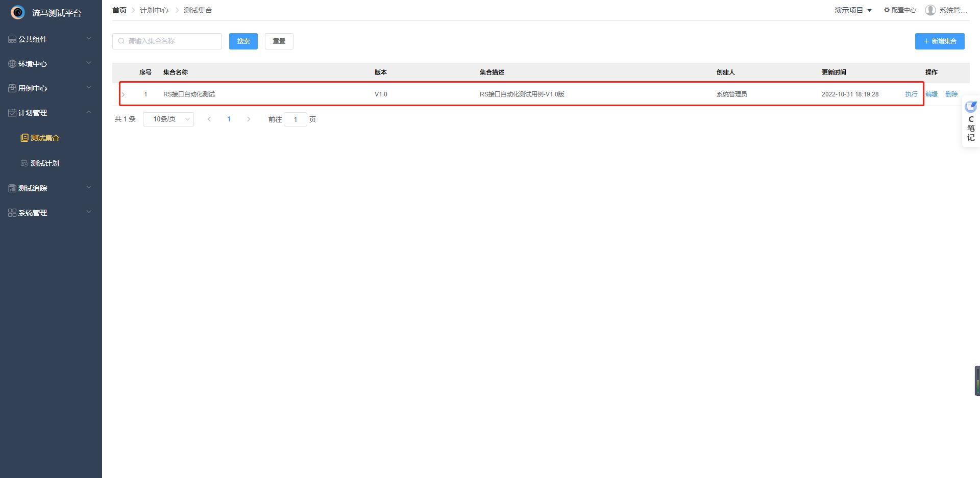Click 删除 for RS接口自动化测试

951,94
